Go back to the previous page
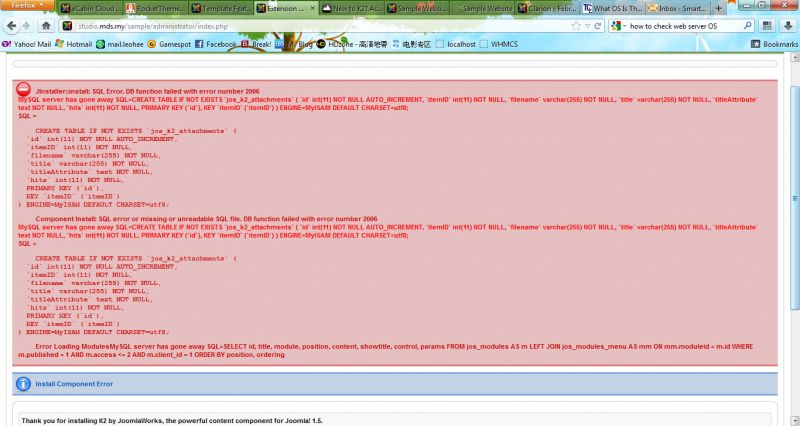Screen dimensions: 800x426 [x=11, y=26]
